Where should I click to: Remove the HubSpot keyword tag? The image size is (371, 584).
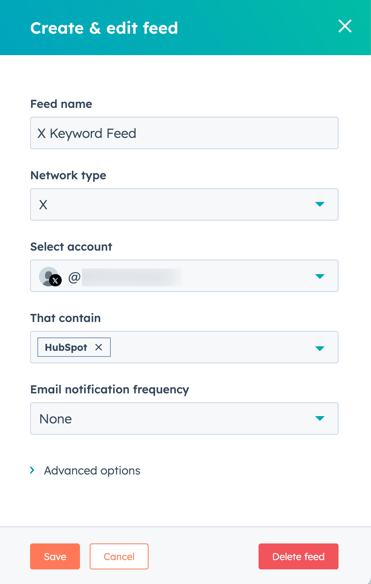[x=98, y=347]
